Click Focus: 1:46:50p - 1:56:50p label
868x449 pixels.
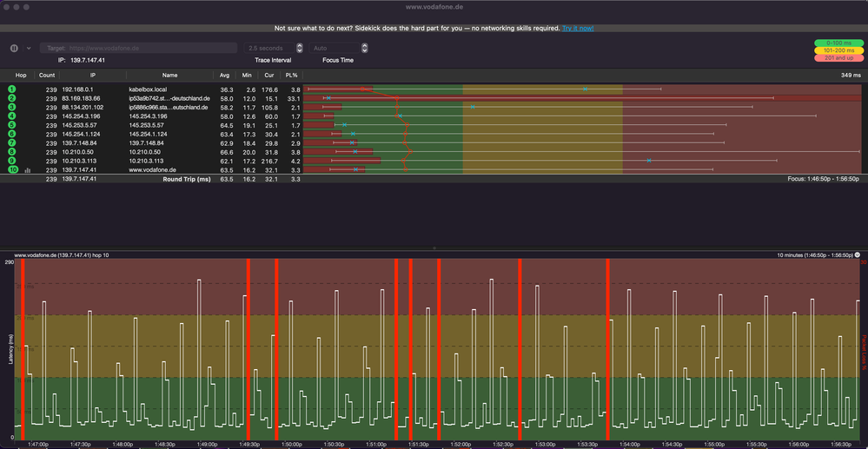pos(823,180)
